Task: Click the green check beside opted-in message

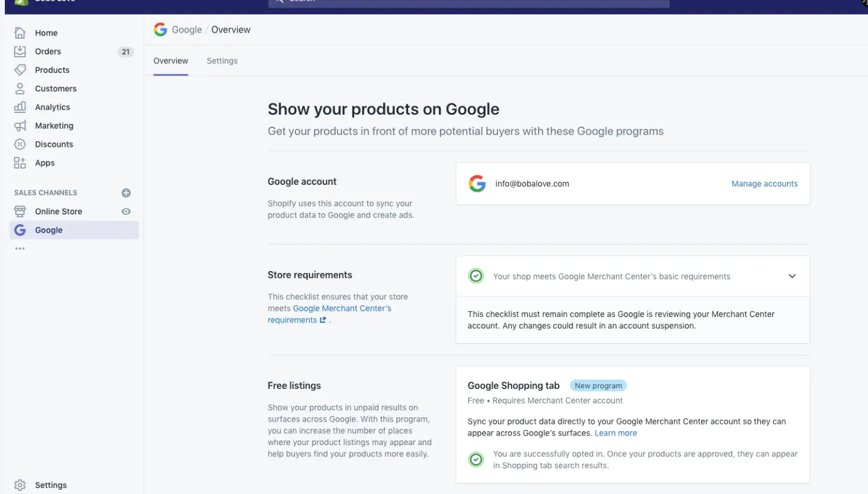Action: point(476,460)
